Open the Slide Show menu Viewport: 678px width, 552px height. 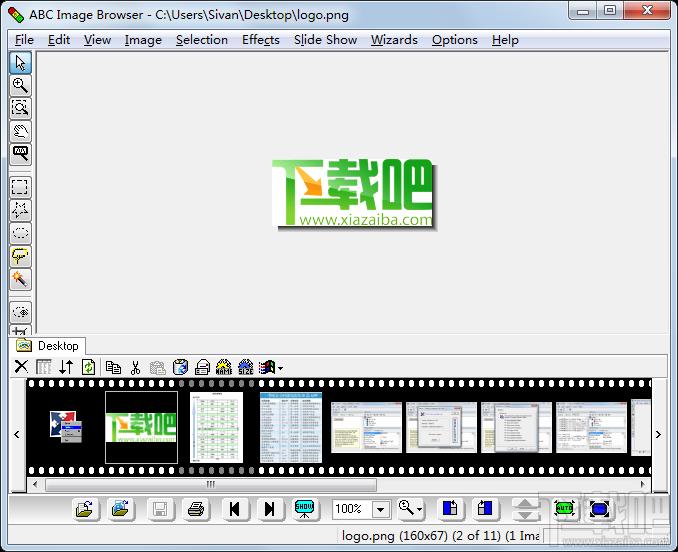pyautogui.click(x=326, y=40)
